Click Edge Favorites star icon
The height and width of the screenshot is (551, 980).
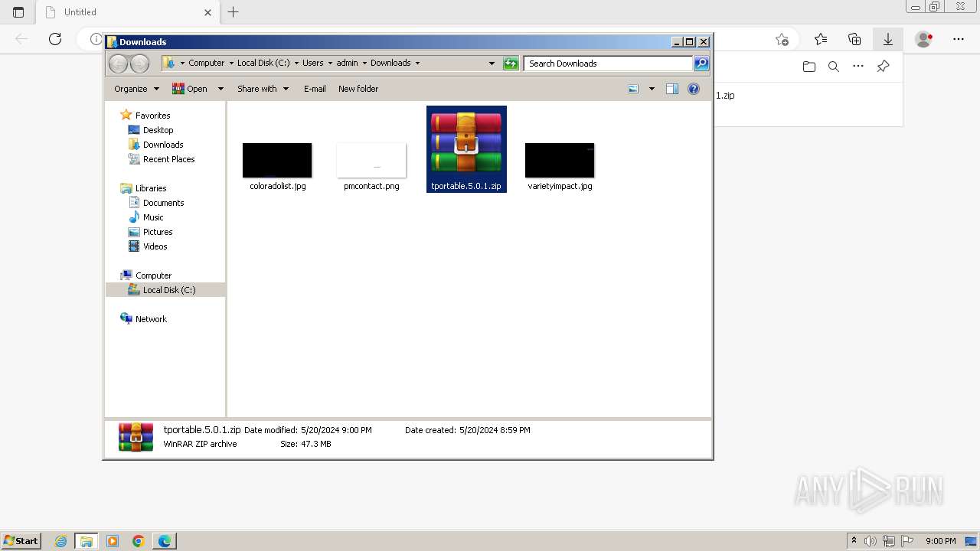tap(821, 39)
